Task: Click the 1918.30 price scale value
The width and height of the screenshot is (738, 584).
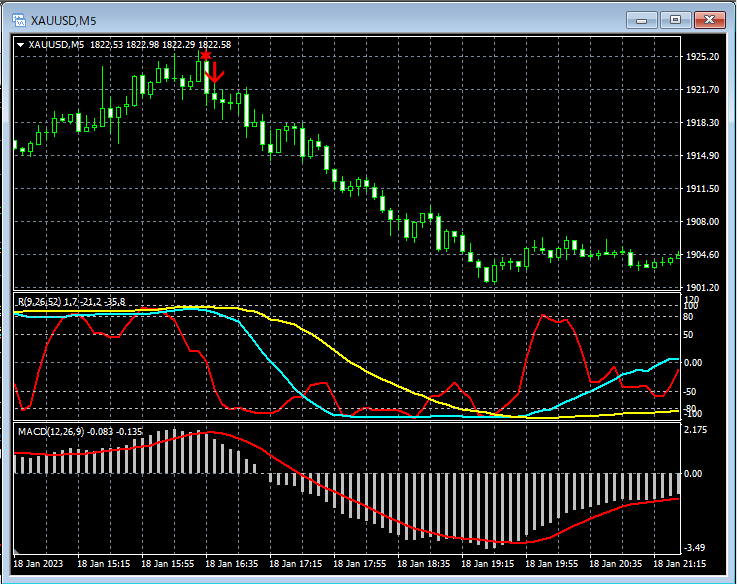Action: (702, 123)
